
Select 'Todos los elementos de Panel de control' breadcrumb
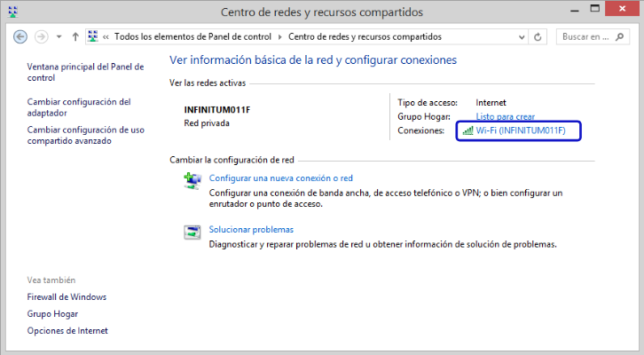pos(192,36)
